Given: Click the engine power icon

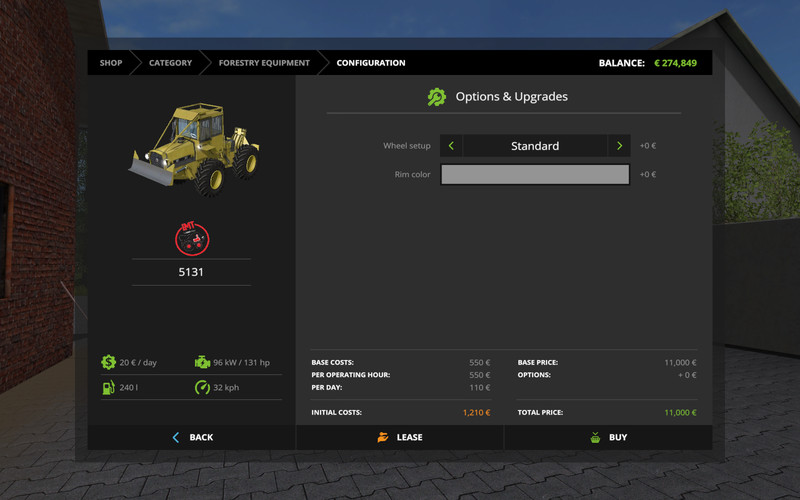Looking at the screenshot, I should tap(202, 362).
